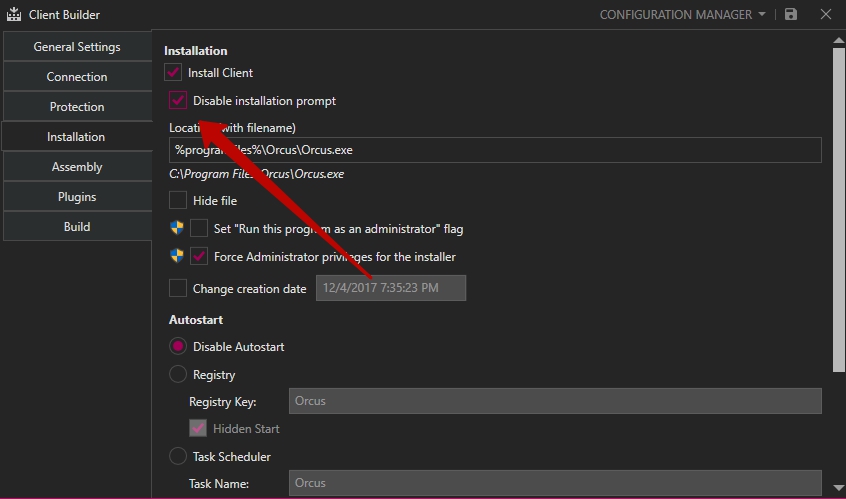Screen dimensions: 846x499
Task: Click the Client Builder app icon
Action: [14, 15]
